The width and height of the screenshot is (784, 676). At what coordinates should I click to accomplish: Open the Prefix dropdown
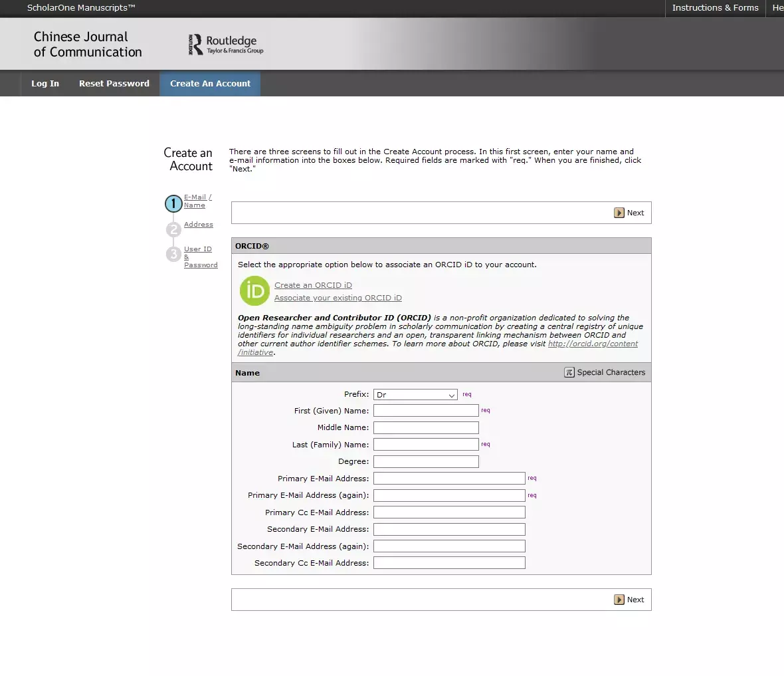coord(415,395)
